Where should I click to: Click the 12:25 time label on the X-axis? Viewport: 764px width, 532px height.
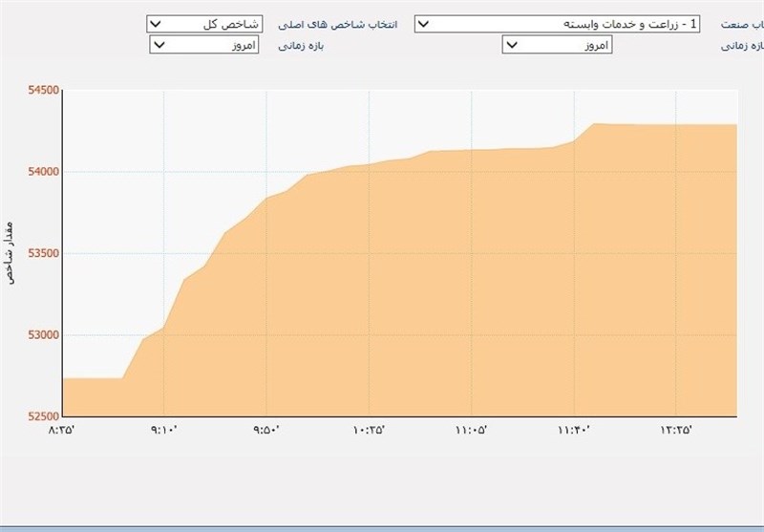pyautogui.click(x=675, y=431)
